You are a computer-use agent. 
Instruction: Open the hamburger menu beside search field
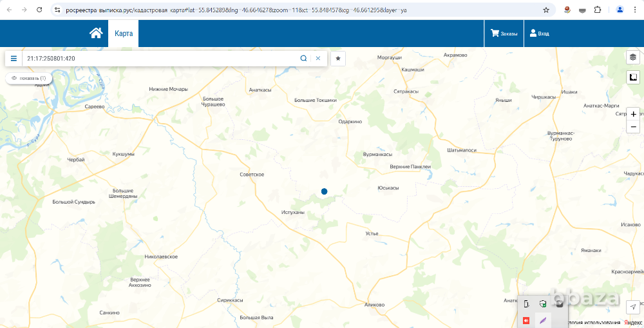[14, 58]
